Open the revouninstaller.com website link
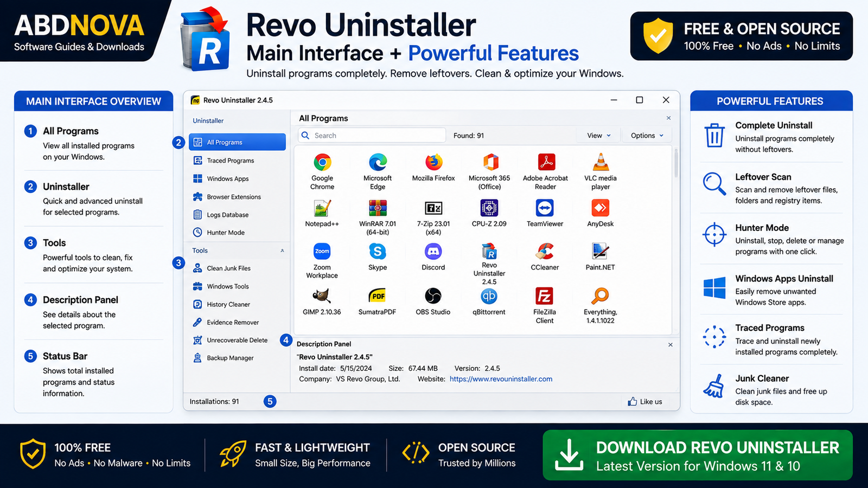The width and height of the screenshot is (868, 488). pyautogui.click(x=501, y=379)
